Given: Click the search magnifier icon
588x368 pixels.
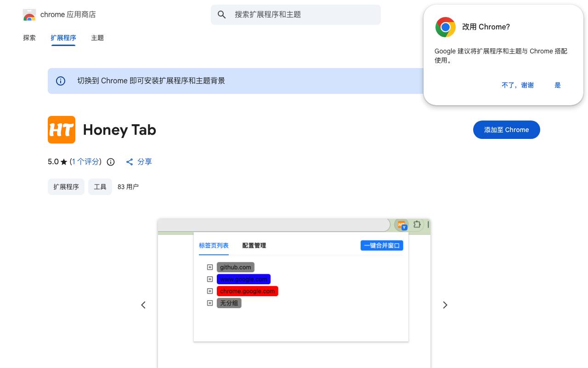Looking at the screenshot, I should [x=222, y=15].
